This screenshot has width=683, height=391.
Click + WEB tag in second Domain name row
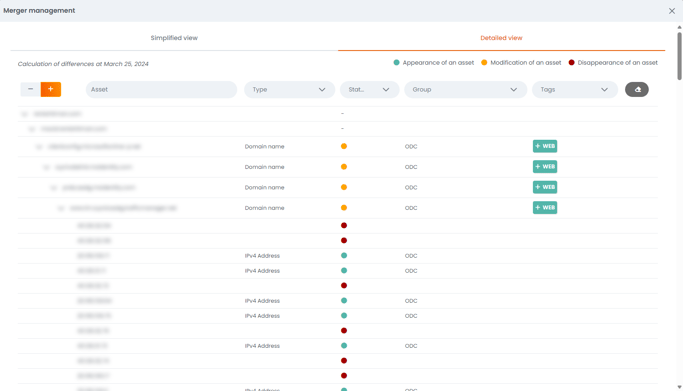(545, 167)
